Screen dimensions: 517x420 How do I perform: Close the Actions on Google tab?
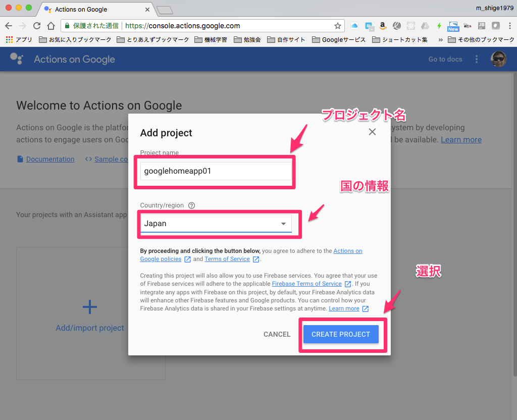tap(147, 10)
